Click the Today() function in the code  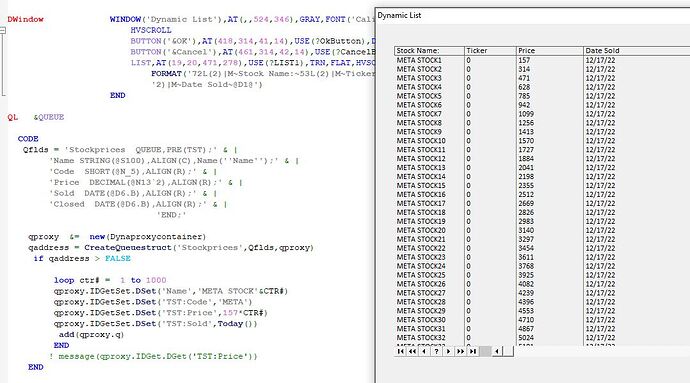point(237,324)
